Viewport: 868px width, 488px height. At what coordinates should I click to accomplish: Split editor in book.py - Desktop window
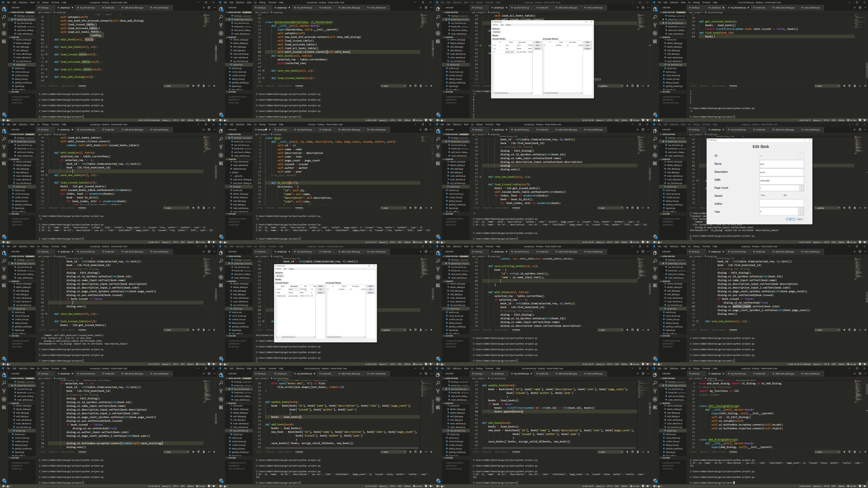point(426,130)
